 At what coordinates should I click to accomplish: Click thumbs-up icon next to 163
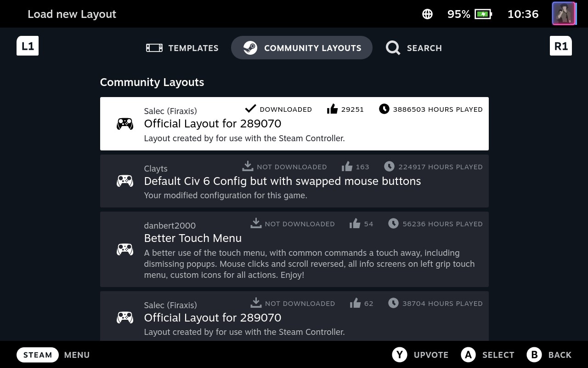(x=347, y=166)
